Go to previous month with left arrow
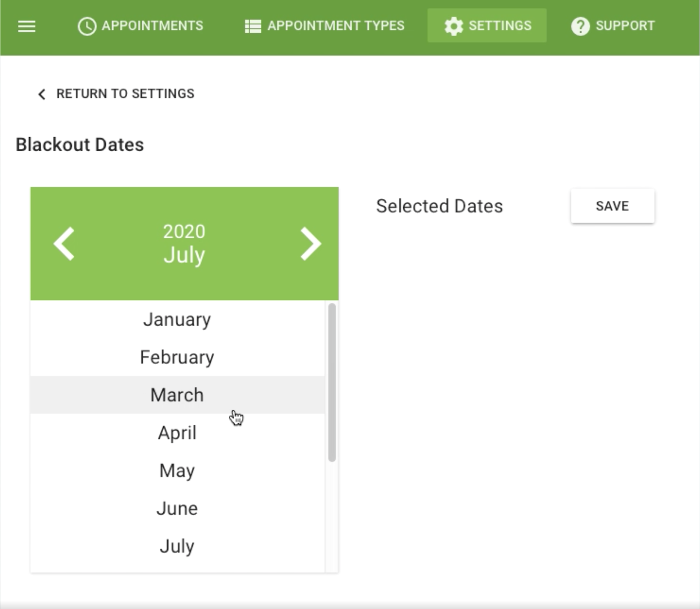This screenshot has height=609, width=700. [x=64, y=244]
